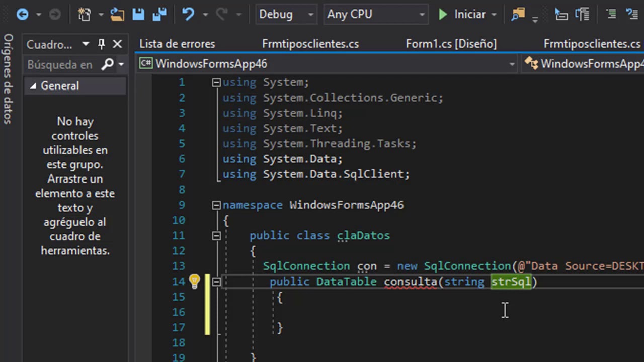Open the Iniciar dropdown arrow

(494, 15)
